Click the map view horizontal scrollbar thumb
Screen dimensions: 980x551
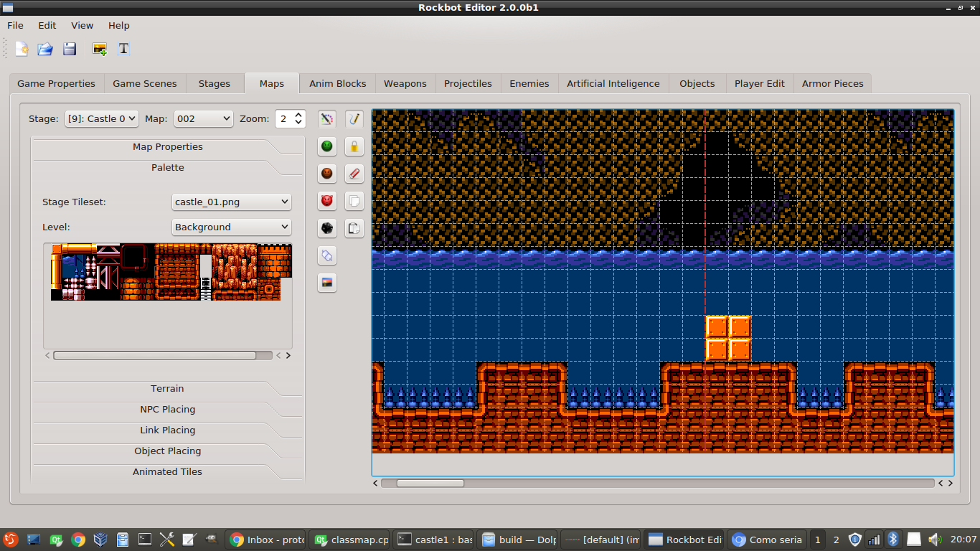[x=430, y=483]
